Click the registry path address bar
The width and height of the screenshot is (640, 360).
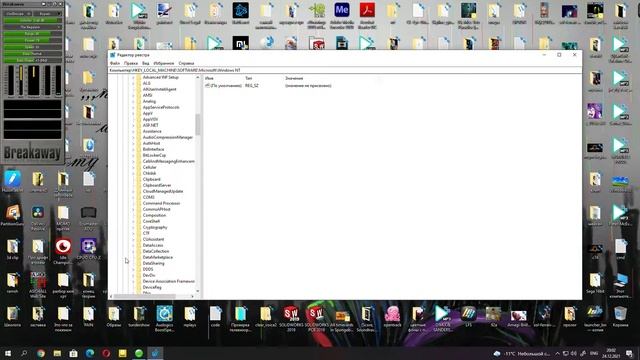tap(345, 70)
